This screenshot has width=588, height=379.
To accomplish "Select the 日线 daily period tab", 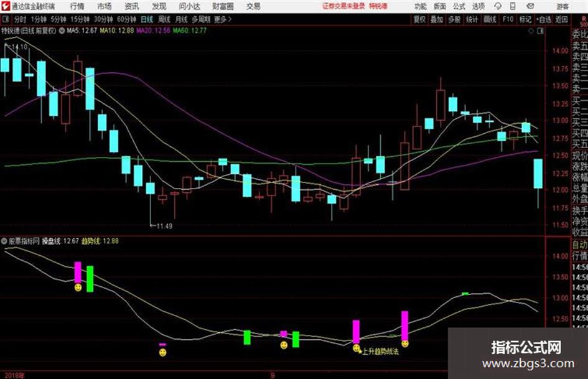I will (147, 19).
